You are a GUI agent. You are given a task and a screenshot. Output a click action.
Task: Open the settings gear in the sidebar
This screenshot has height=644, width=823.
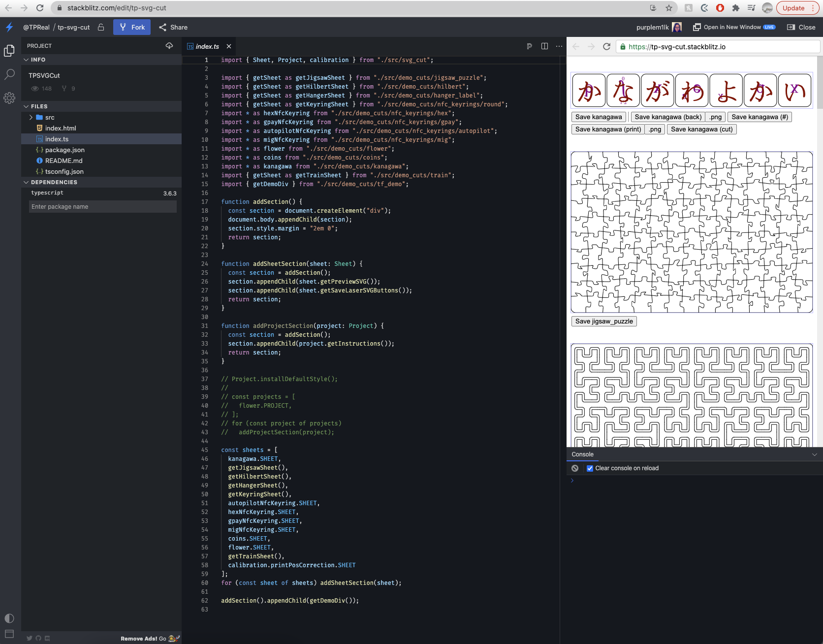pyautogui.click(x=9, y=98)
